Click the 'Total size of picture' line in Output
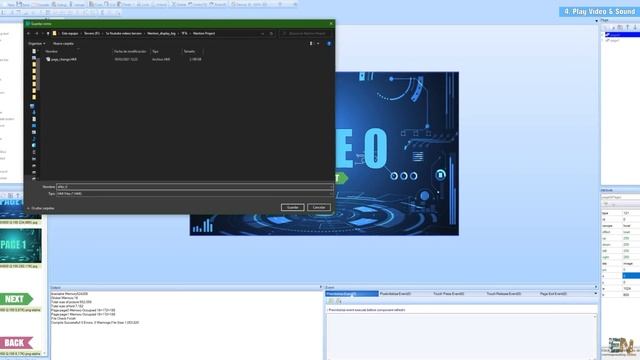This screenshot has height=360, width=640. coord(71,302)
